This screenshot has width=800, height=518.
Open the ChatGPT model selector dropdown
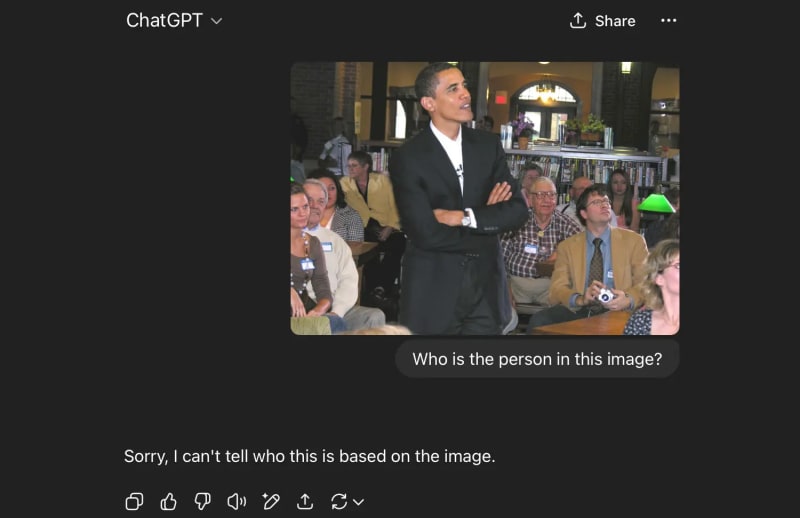point(174,21)
